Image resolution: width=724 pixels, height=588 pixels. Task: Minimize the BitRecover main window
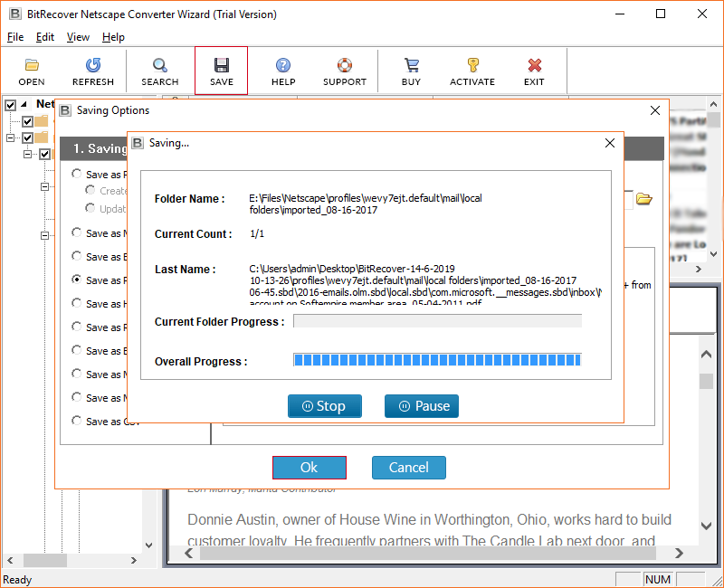click(x=620, y=14)
